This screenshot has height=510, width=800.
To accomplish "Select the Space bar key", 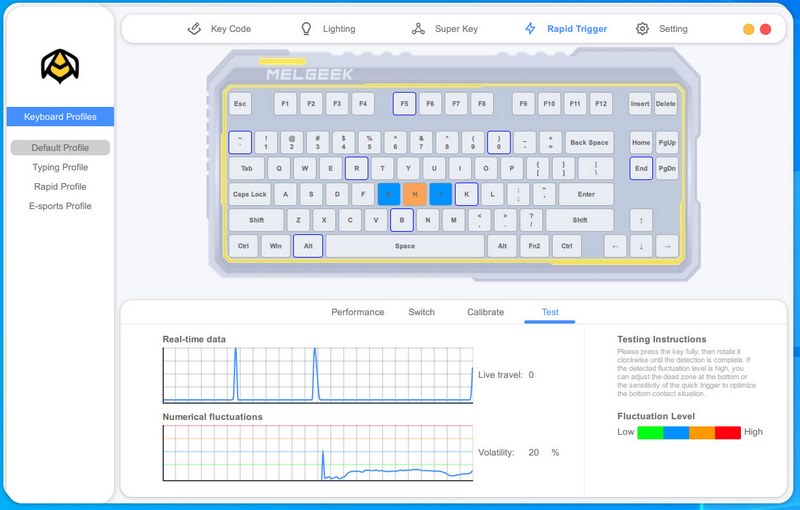I will click(405, 246).
